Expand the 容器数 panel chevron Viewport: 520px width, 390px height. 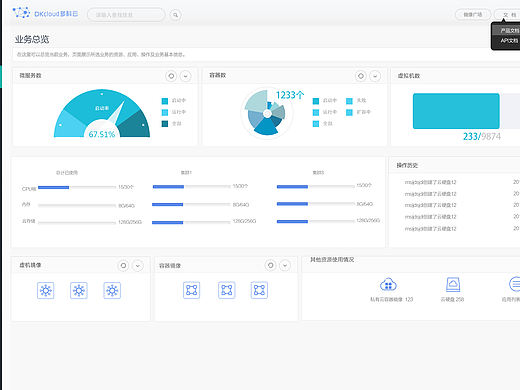(375, 76)
